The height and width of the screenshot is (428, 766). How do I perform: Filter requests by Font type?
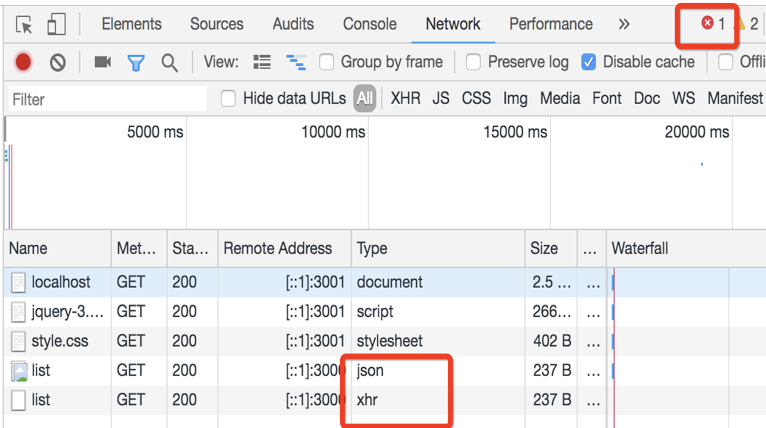(x=607, y=98)
